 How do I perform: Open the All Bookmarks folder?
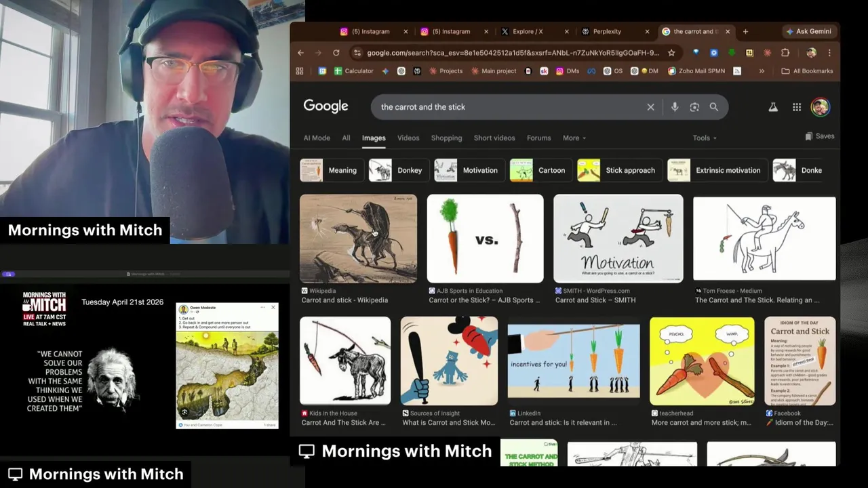[x=807, y=70]
